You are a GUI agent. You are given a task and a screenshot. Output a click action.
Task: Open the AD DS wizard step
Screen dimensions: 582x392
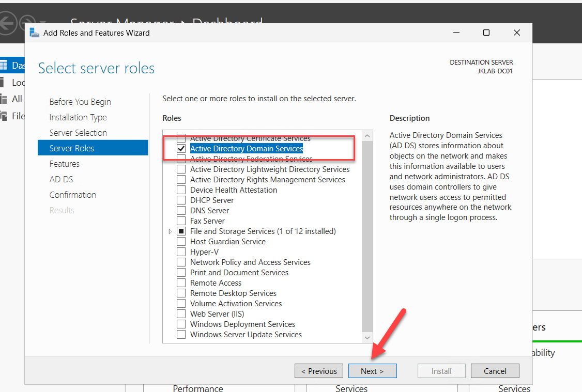pos(61,180)
